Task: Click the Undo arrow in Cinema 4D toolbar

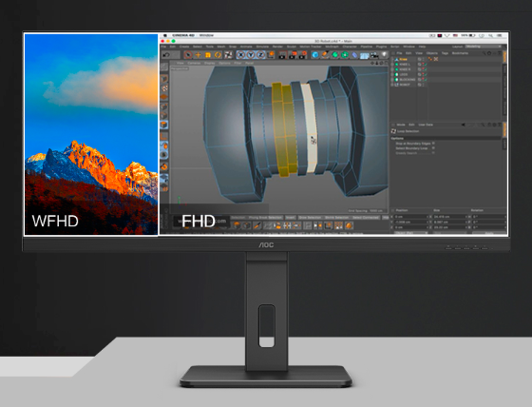Action: point(166,55)
